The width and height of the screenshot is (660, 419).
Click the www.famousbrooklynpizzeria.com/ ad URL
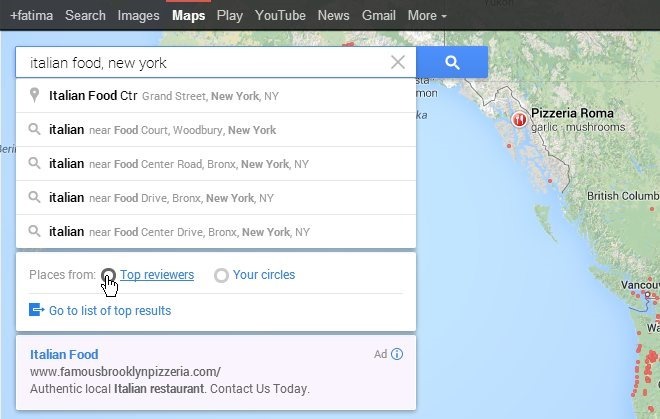click(x=125, y=371)
